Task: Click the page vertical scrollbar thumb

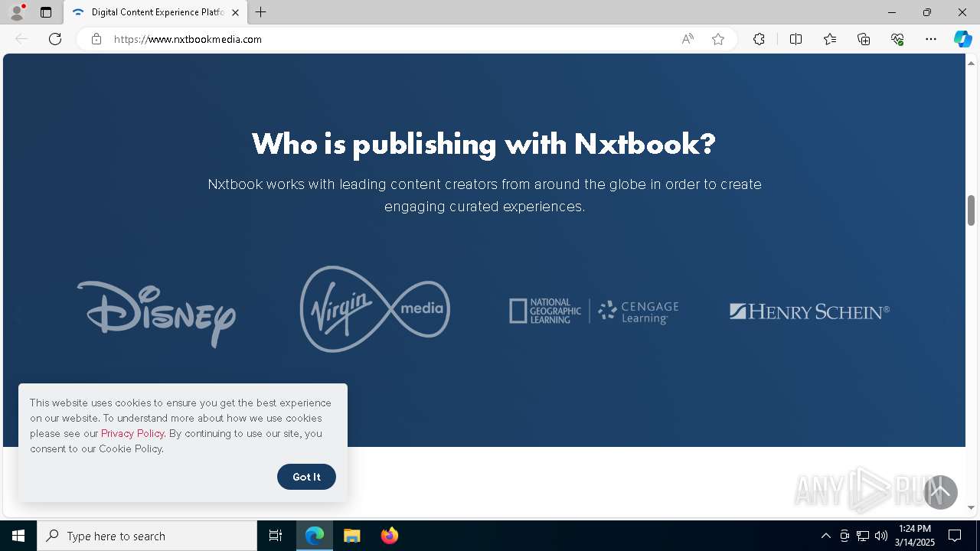Action: tap(972, 210)
